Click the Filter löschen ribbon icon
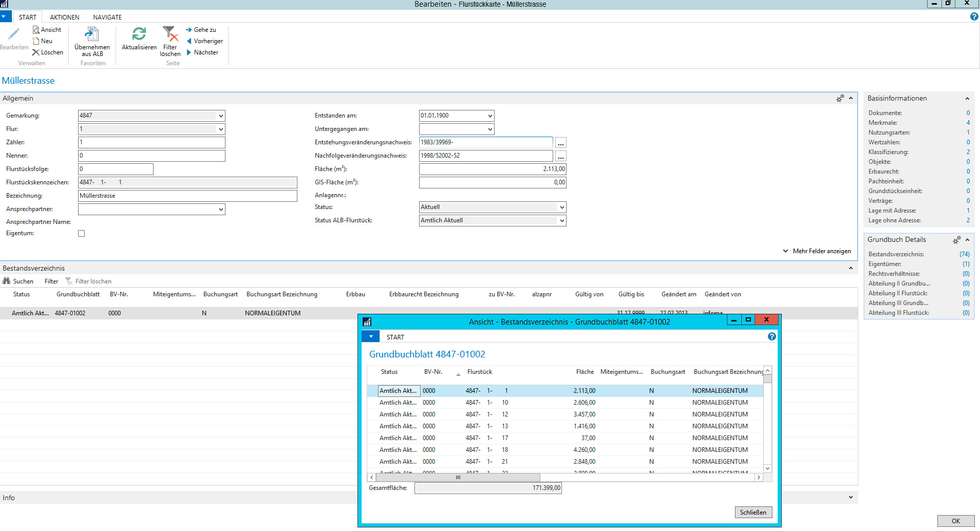 (x=170, y=34)
